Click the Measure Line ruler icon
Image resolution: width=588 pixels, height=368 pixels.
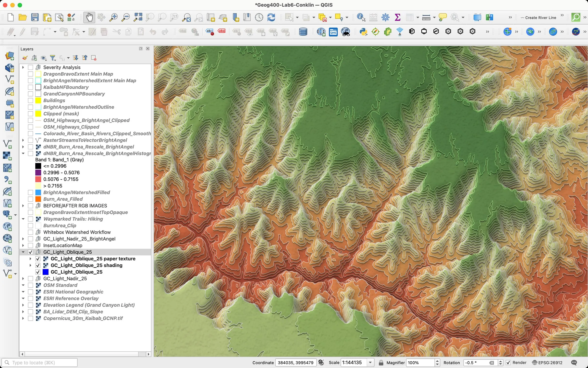pyautogui.click(x=426, y=17)
